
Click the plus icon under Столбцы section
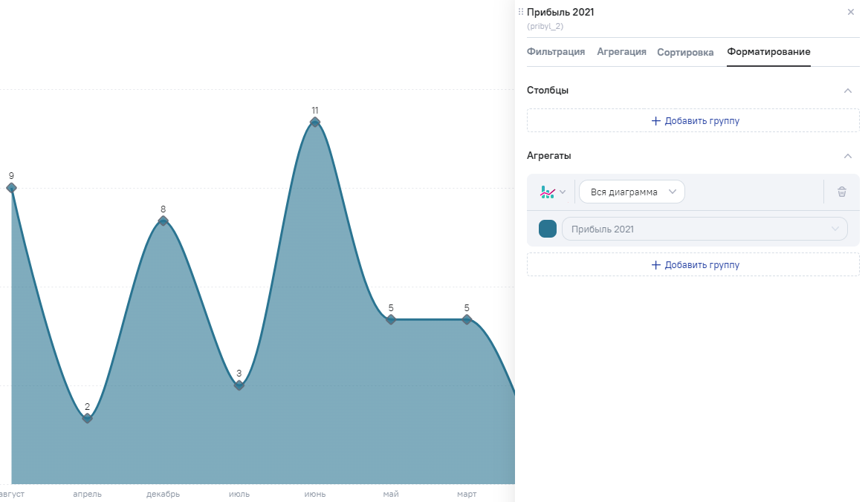655,121
